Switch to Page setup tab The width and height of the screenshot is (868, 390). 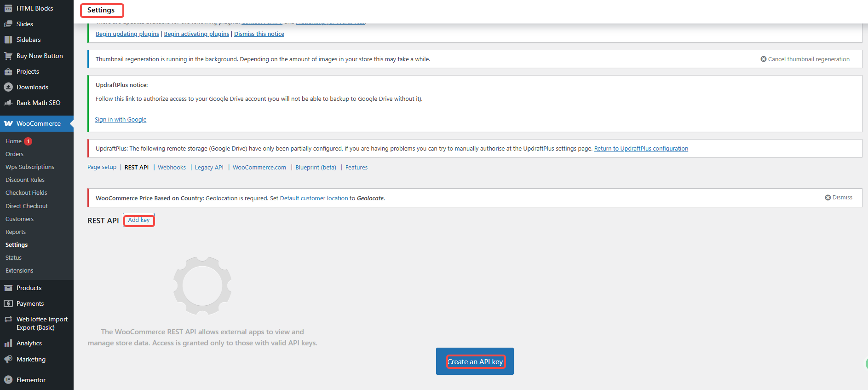[102, 167]
